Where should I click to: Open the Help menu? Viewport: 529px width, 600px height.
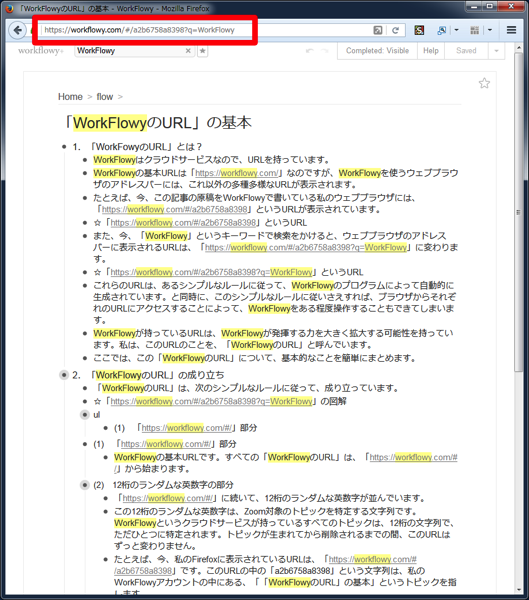(431, 51)
